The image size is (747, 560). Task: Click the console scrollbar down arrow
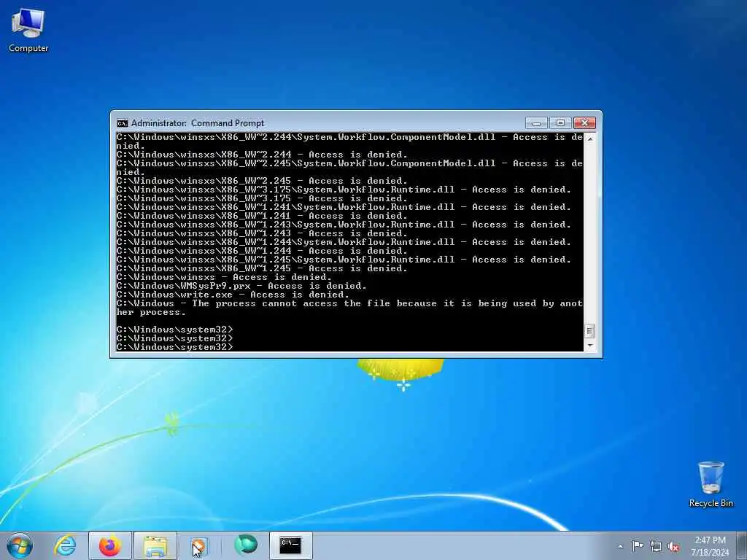pos(589,346)
